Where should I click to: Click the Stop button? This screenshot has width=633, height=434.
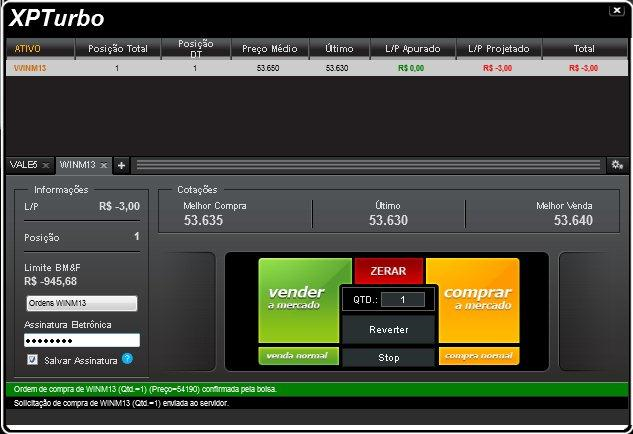(x=388, y=357)
